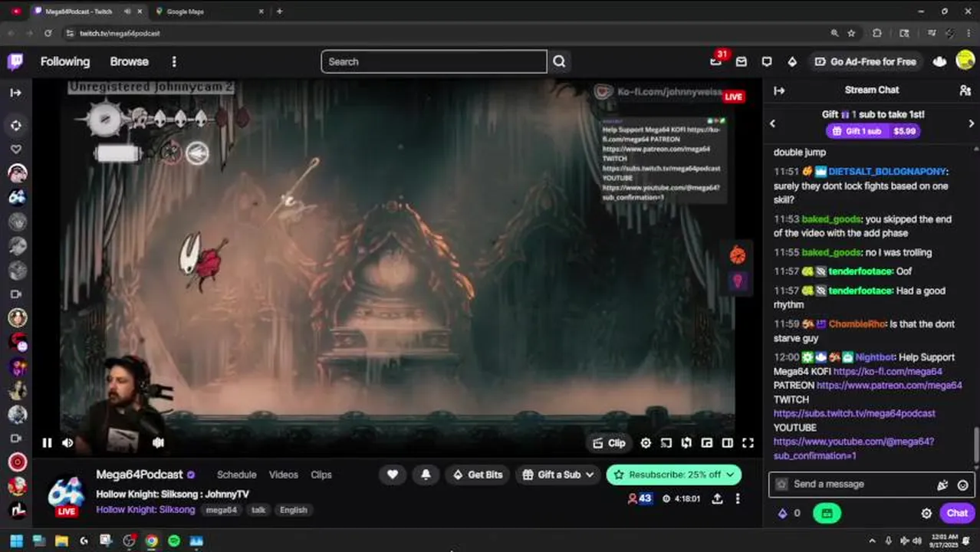Click the Mega64Podcast channel name
Image resolution: width=980 pixels, height=552 pixels.
140,475
